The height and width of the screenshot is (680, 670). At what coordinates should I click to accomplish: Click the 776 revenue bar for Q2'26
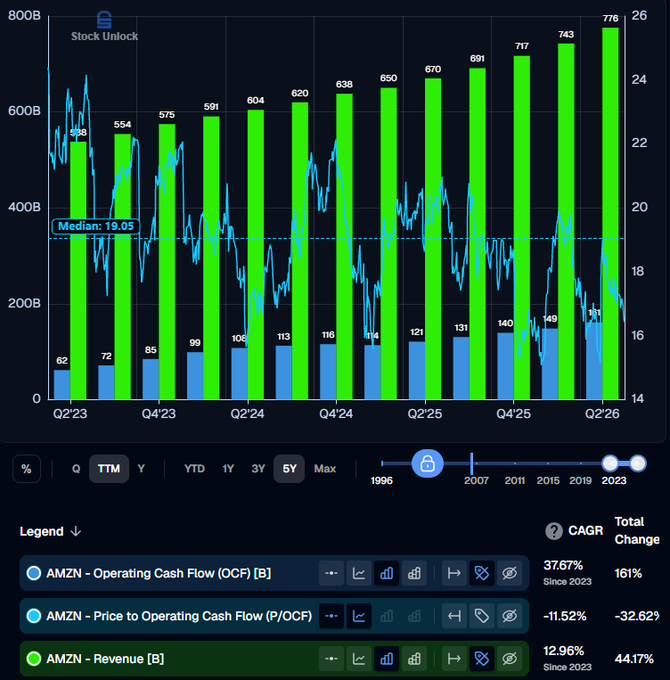[610, 213]
